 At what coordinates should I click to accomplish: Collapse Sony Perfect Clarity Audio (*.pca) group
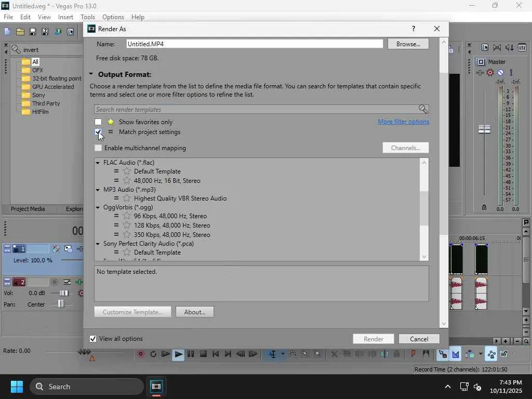point(98,244)
